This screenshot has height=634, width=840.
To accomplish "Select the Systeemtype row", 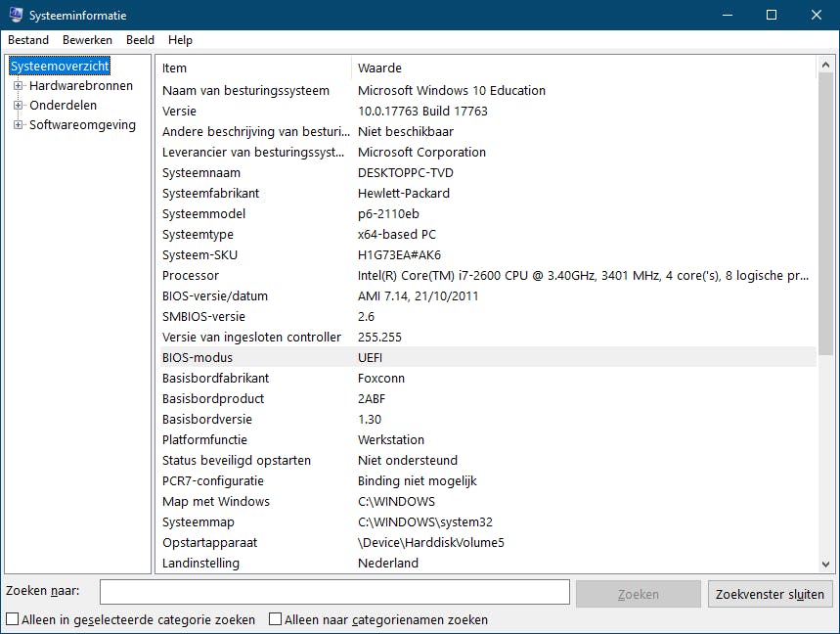I will [488, 234].
